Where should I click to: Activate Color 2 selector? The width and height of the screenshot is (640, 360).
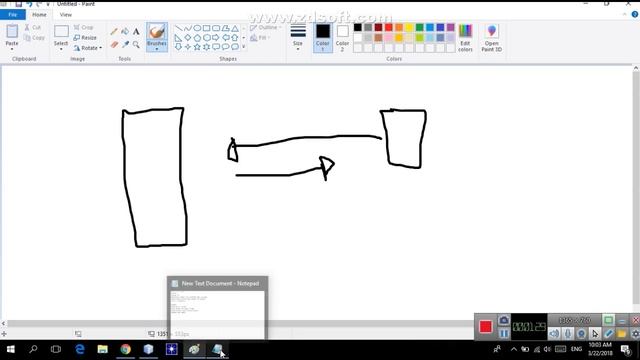pyautogui.click(x=342, y=38)
